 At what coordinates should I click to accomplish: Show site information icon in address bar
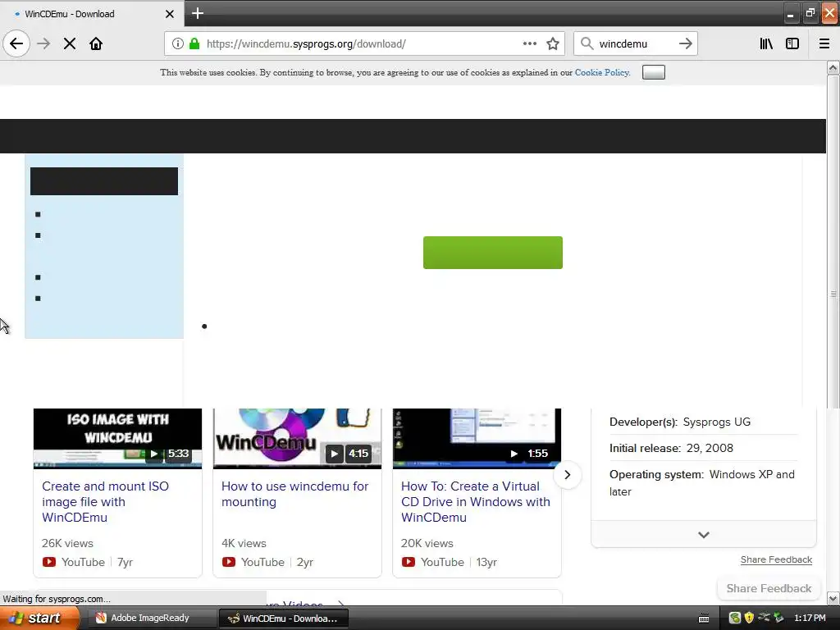178,43
